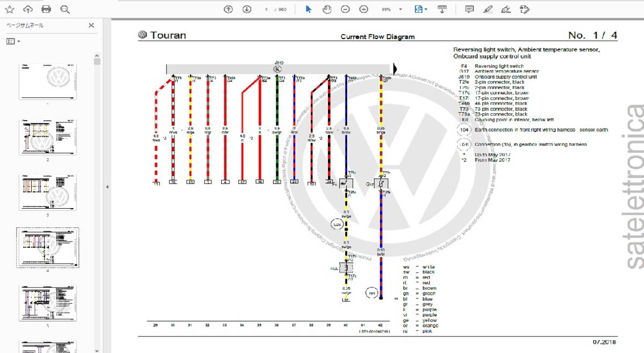Click the scrolling mode toolbar icon
The image size is (644, 353).
[x=442, y=9]
